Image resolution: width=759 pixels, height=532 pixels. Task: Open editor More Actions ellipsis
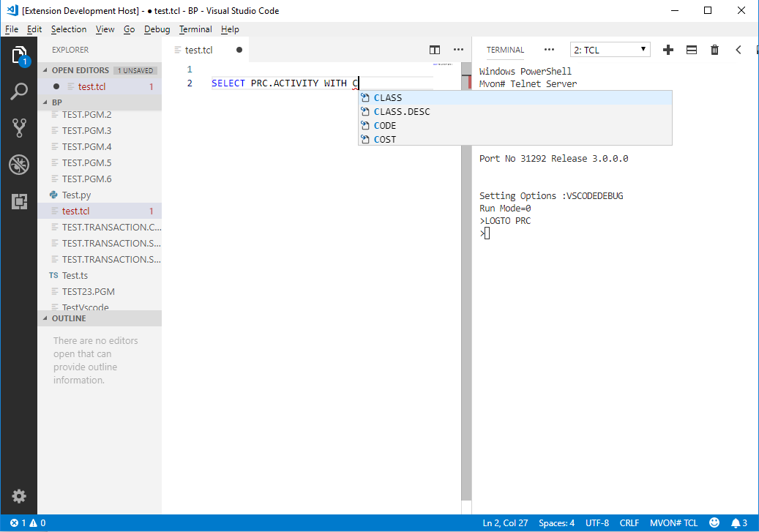click(458, 49)
